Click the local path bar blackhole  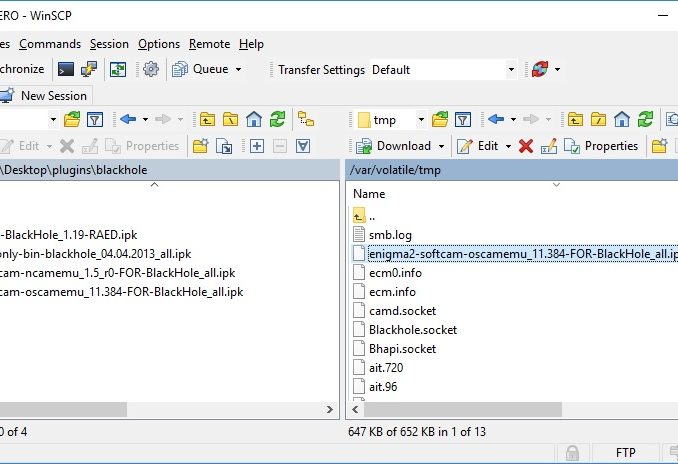tap(122, 170)
